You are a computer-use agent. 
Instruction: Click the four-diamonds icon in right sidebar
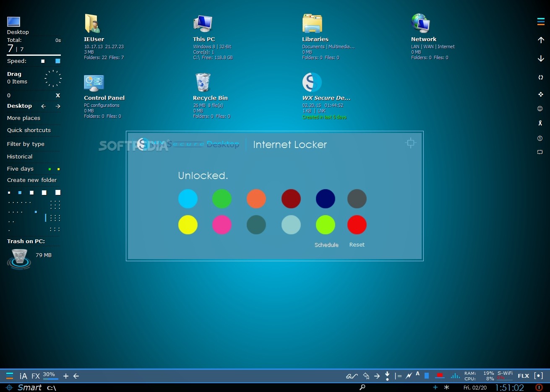click(540, 94)
